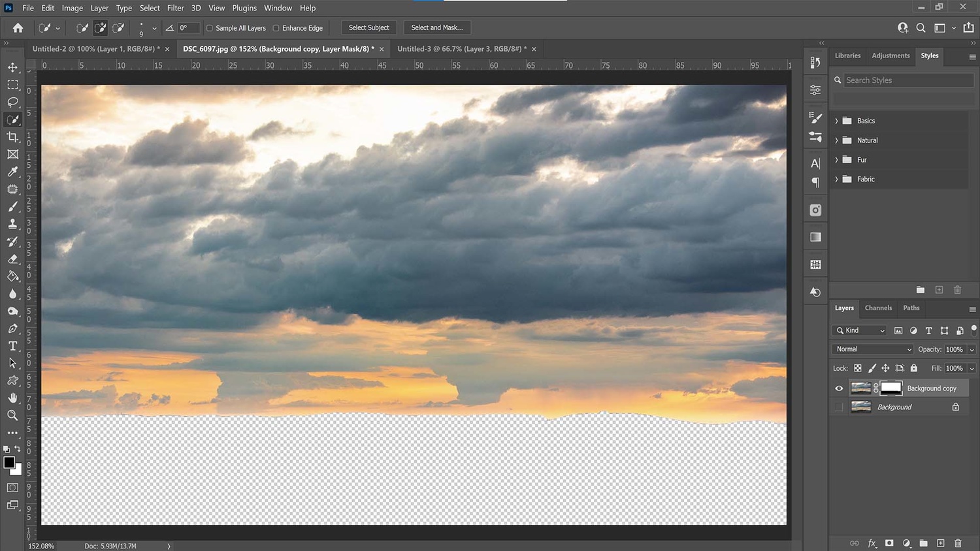Select the Brush tool in left toolbar
This screenshot has width=980, height=551.
coord(12,206)
